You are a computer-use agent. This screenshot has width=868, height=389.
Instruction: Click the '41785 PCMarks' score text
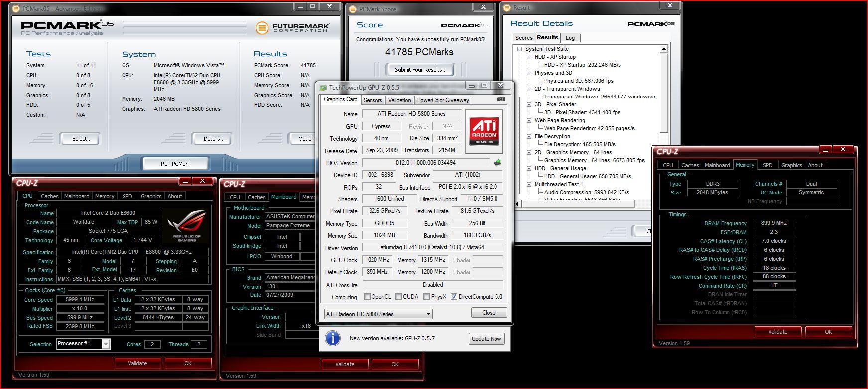point(419,52)
